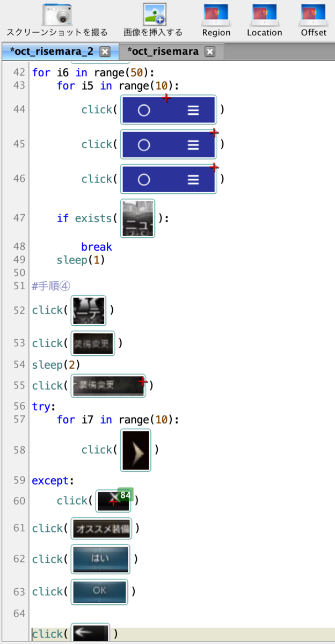
Task: Click the '#手順④' comment on line 51
Action: click(51, 286)
